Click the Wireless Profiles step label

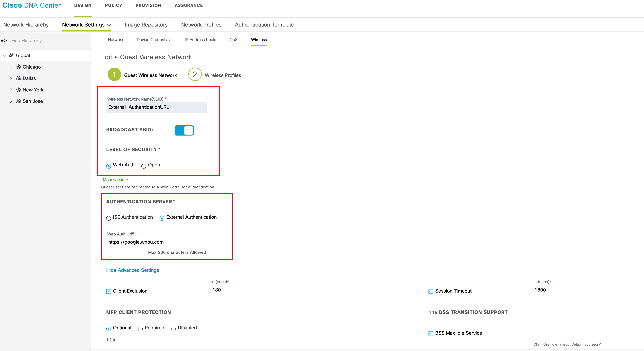pyautogui.click(x=223, y=75)
